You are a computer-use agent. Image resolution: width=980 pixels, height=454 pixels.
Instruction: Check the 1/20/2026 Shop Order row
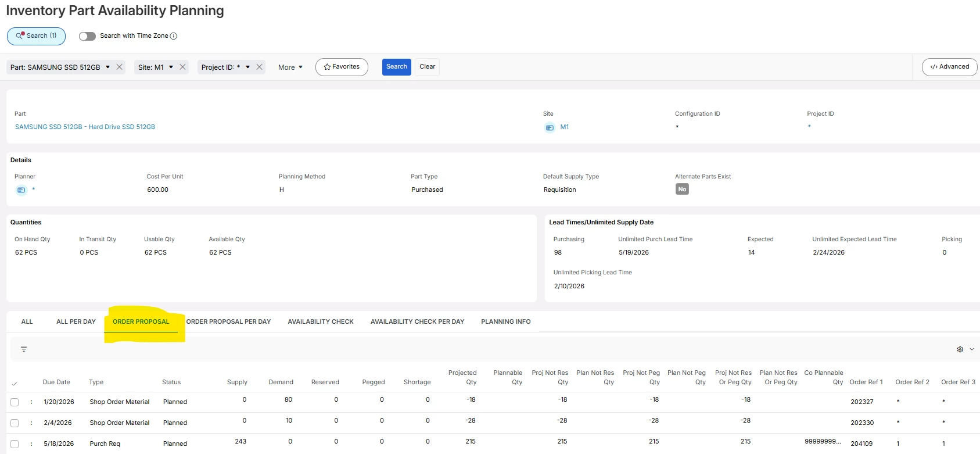[15, 402]
